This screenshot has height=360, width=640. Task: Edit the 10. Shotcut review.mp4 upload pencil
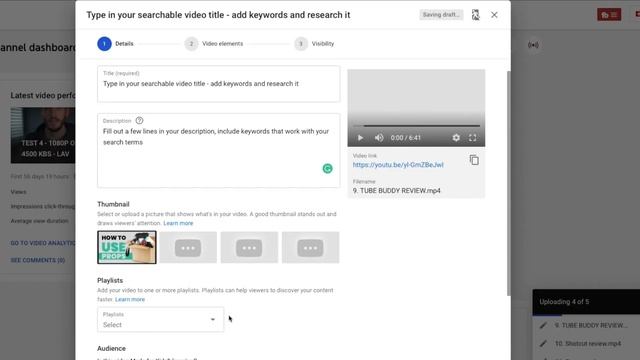pos(543,344)
